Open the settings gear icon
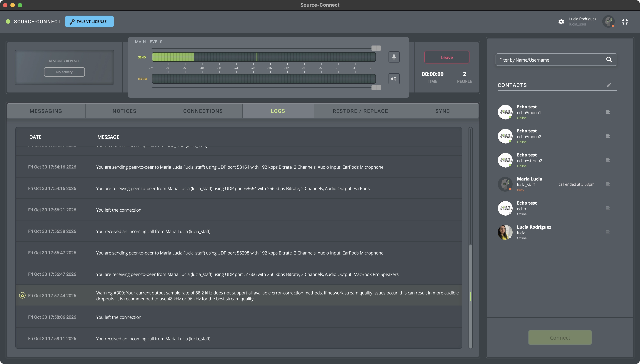The image size is (640, 364). [x=561, y=21]
